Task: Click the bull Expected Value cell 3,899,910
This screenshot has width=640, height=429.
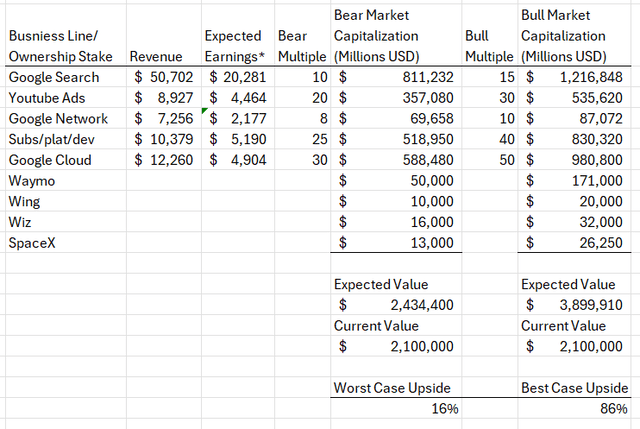Action: 574,305
